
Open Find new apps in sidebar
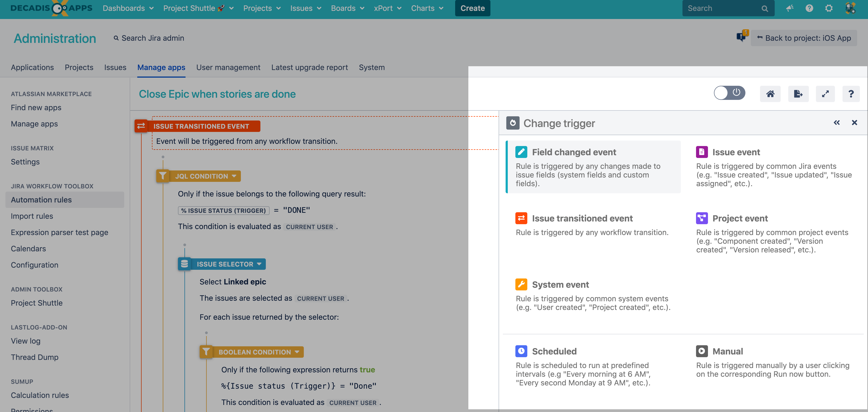(36, 107)
